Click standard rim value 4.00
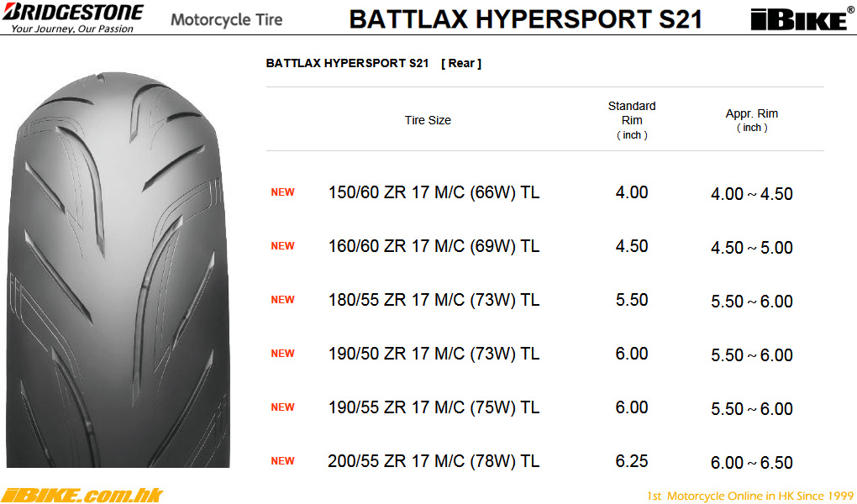This screenshot has width=857, height=504. [632, 192]
